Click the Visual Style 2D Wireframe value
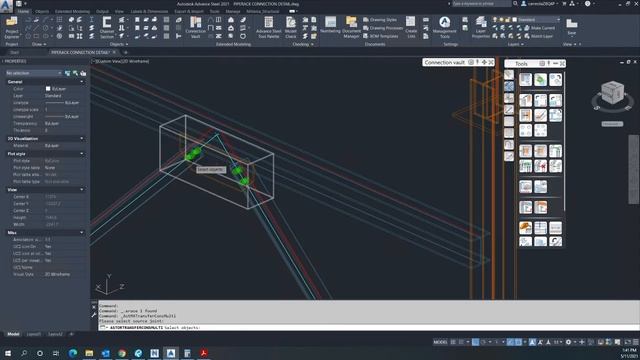 tap(57, 274)
